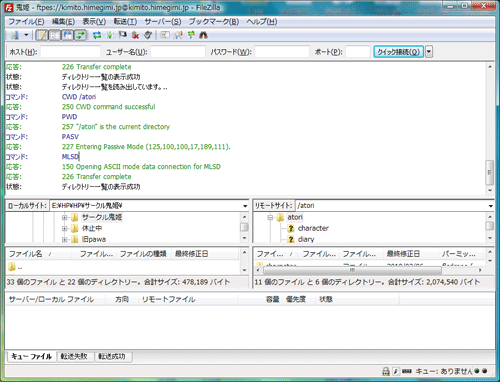Expand the 休止中 folder node
This screenshot has width=500, height=382.
[x=64, y=228]
